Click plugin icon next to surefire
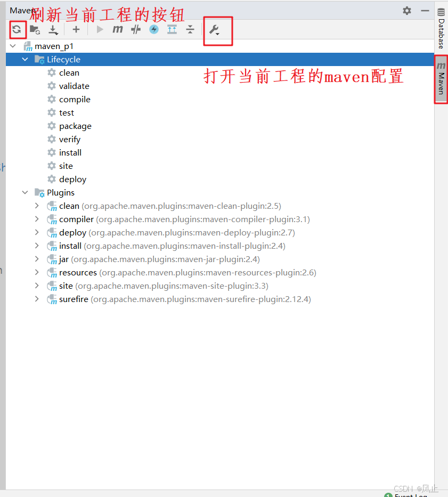 tap(52, 299)
